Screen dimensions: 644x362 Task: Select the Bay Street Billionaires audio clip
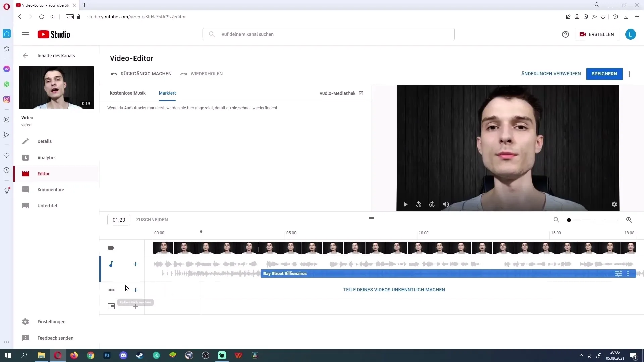click(448, 274)
